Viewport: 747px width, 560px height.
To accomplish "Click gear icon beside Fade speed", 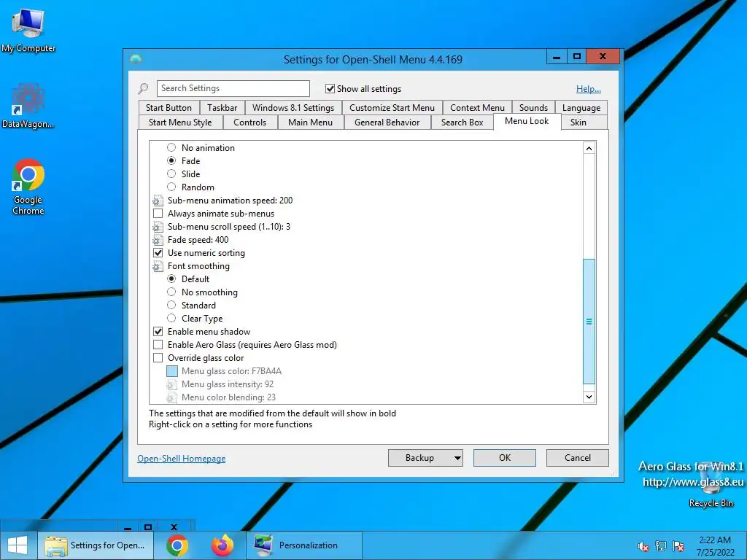I will pyautogui.click(x=158, y=240).
